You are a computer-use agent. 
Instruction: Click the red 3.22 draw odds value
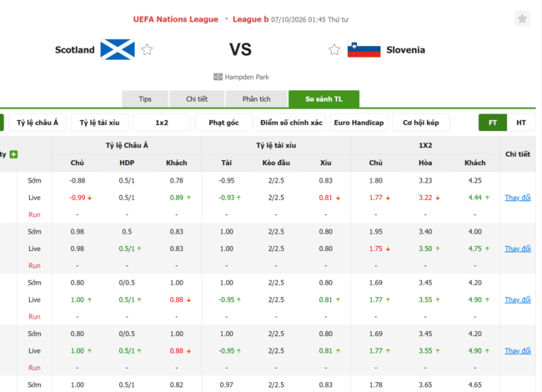425,198
